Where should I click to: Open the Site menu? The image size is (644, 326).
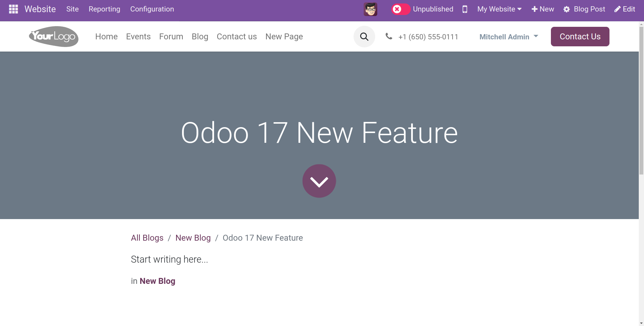[73, 9]
